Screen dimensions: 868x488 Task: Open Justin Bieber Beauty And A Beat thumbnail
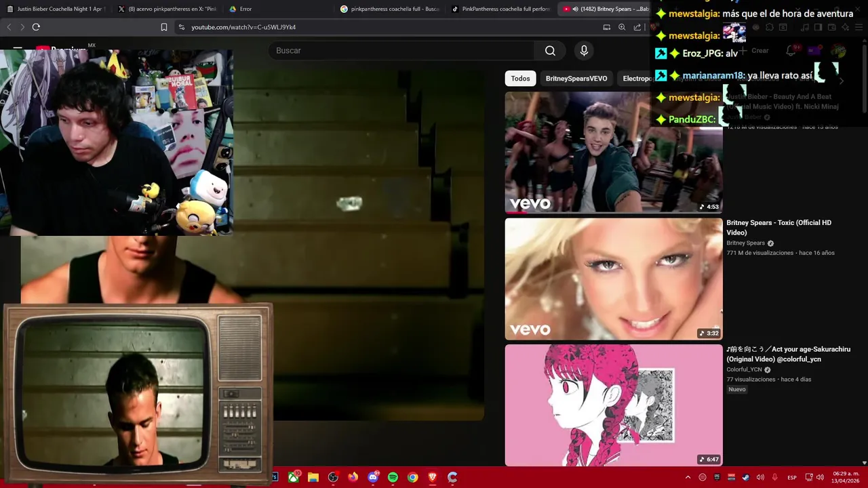pos(614,152)
